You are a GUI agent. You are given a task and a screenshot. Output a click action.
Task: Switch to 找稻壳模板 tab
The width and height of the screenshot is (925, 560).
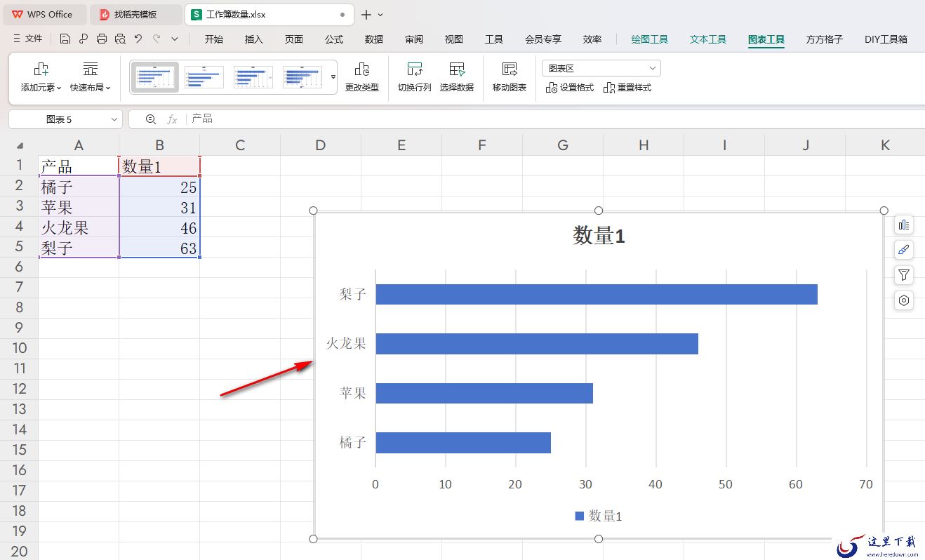[x=135, y=14]
